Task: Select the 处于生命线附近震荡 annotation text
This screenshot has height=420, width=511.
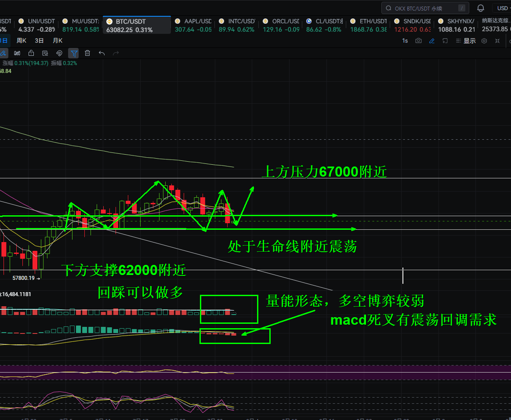Action: click(292, 246)
